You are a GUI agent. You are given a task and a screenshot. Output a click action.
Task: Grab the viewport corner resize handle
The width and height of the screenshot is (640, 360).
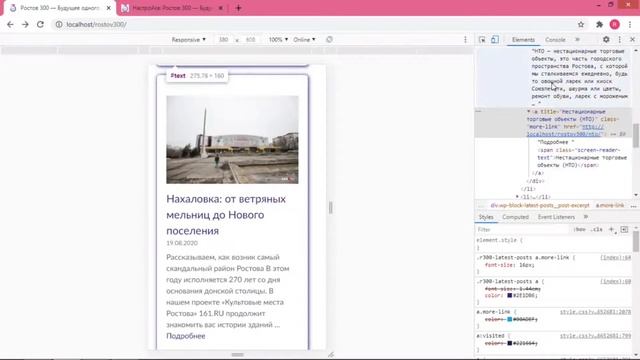(331, 355)
